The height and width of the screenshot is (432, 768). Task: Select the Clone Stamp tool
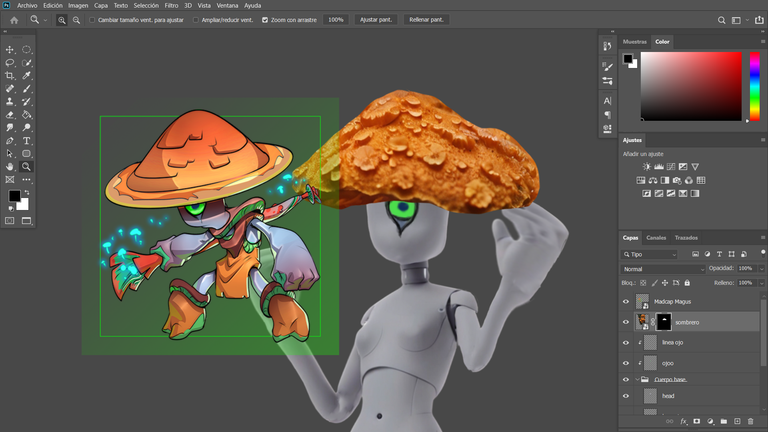tap(10, 101)
